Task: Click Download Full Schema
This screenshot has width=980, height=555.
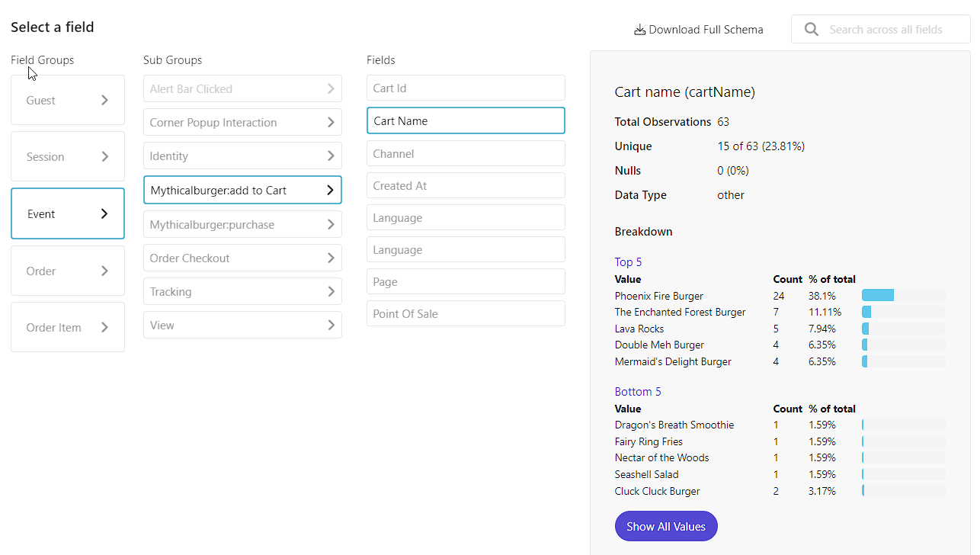Action: [705, 29]
